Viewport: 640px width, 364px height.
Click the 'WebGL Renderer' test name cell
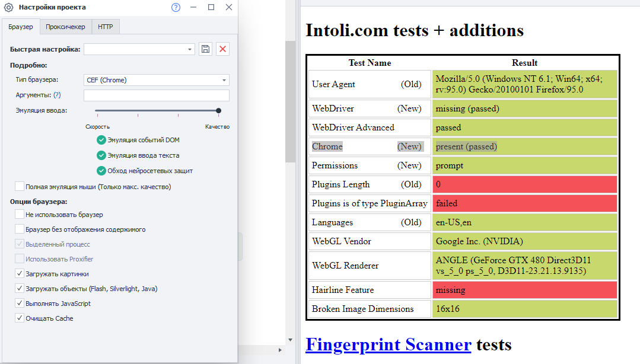coord(370,266)
